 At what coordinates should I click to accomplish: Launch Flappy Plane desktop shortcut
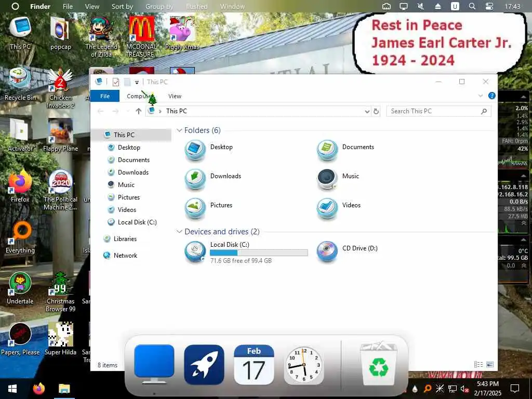(x=60, y=135)
